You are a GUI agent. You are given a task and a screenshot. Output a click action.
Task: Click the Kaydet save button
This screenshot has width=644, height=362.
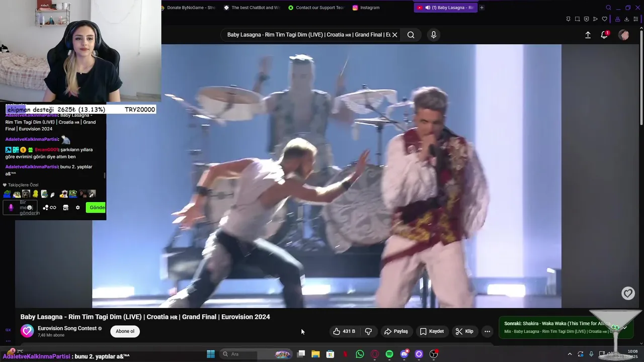432,331
